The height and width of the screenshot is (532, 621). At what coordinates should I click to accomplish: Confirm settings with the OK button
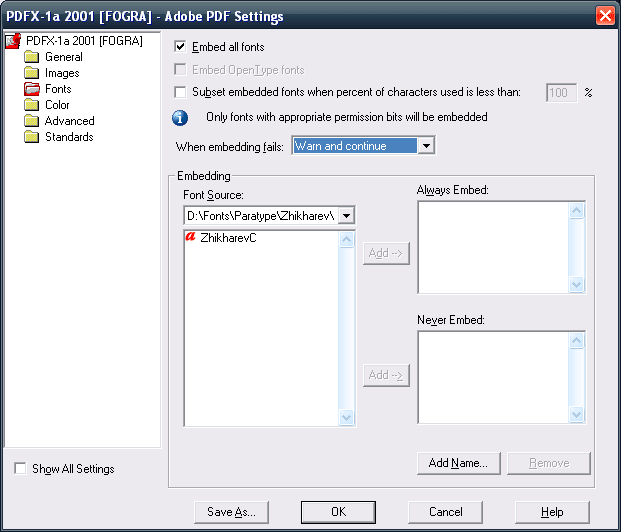338,512
